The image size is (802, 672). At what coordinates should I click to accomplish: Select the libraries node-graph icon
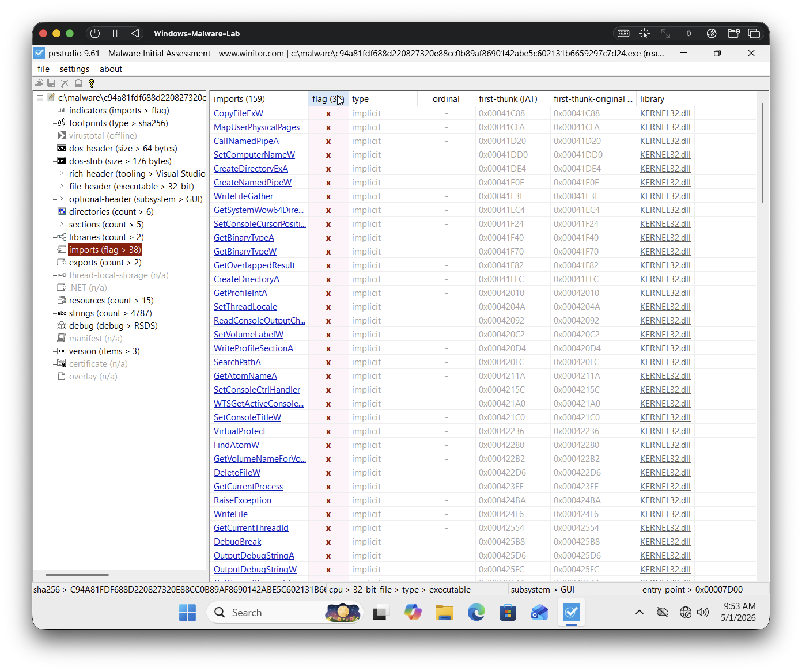[x=61, y=237]
